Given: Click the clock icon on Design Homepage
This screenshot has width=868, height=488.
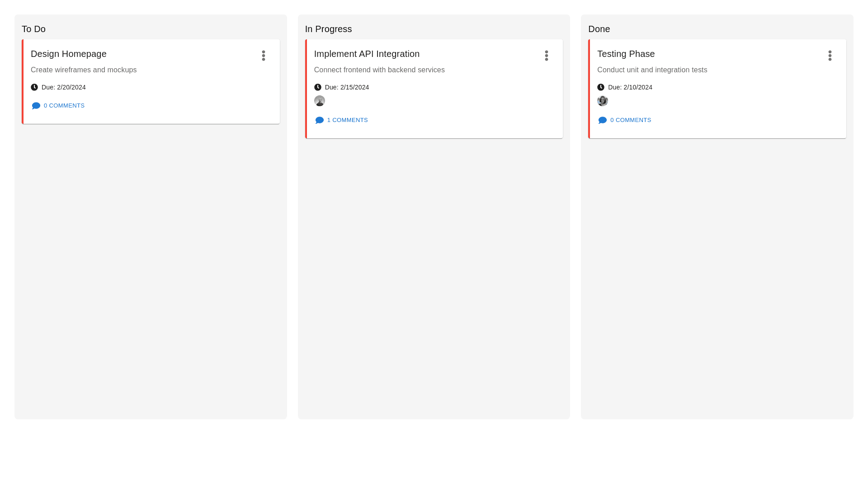Looking at the screenshot, I should [x=34, y=87].
